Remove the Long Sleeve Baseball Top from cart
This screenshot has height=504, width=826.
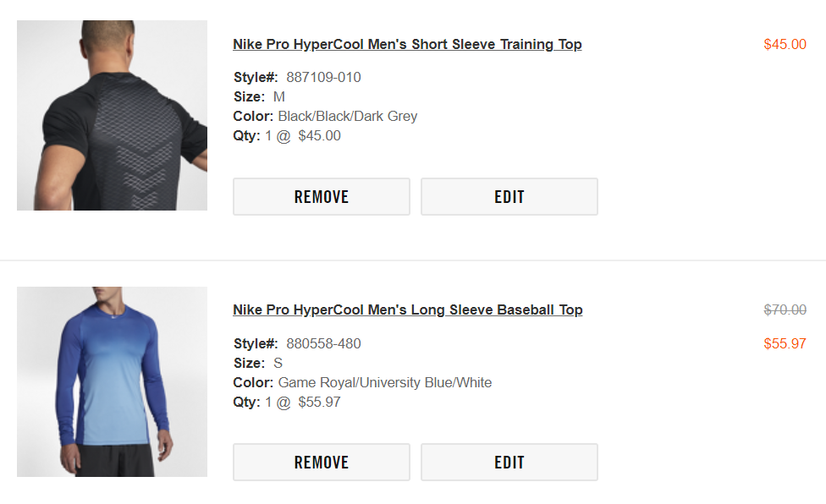click(x=321, y=463)
